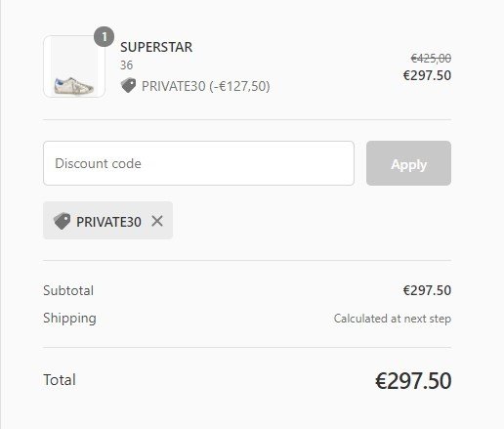Click the tag icon beside PRIVATE30 savings
Screen dimensions: 504x429
[x=128, y=86]
